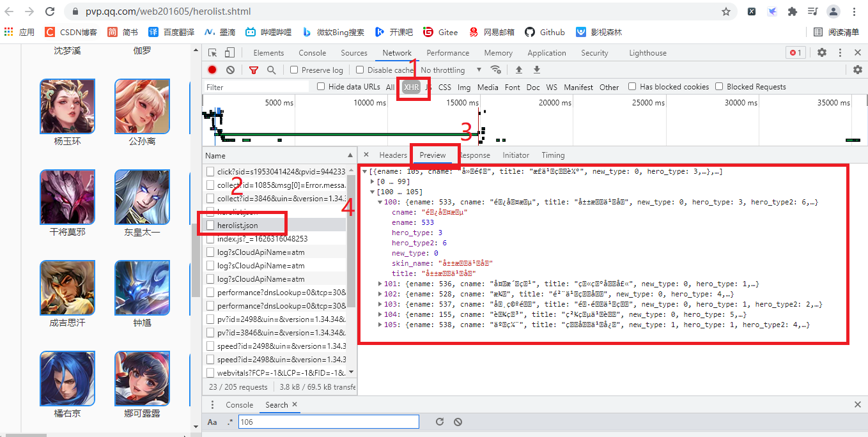Open Chrome profile avatar menu
The height and width of the screenshot is (437, 868).
click(x=833, y=11)
